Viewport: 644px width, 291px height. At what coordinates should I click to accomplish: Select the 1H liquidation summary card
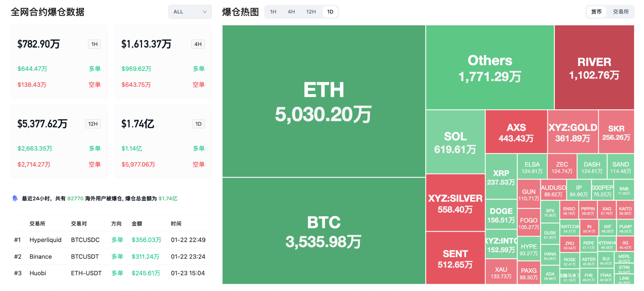click(59, 62)
